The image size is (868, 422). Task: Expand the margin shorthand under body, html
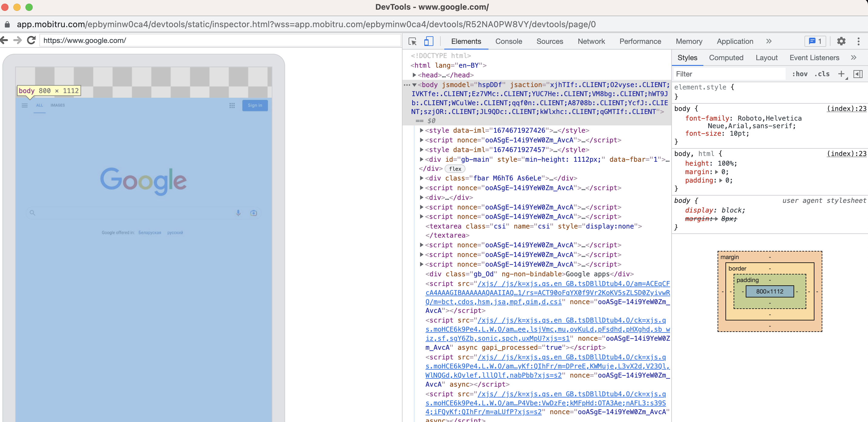716,172
